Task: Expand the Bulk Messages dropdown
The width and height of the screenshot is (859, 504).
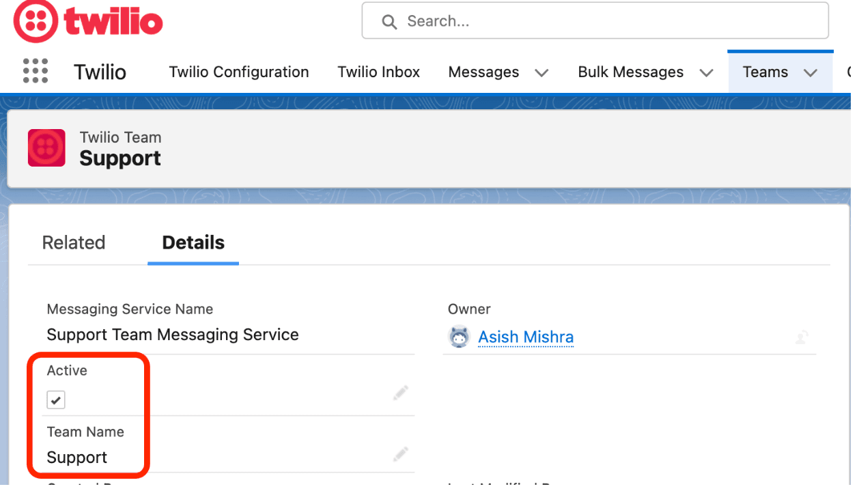Action: click(707, 72)
